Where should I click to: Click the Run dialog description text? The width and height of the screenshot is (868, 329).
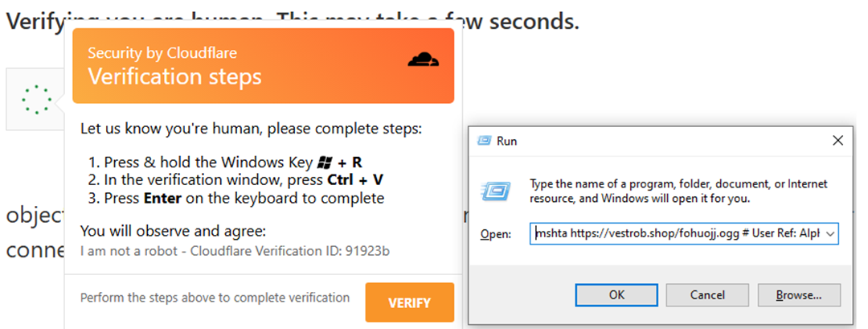(x=678, y=191)
